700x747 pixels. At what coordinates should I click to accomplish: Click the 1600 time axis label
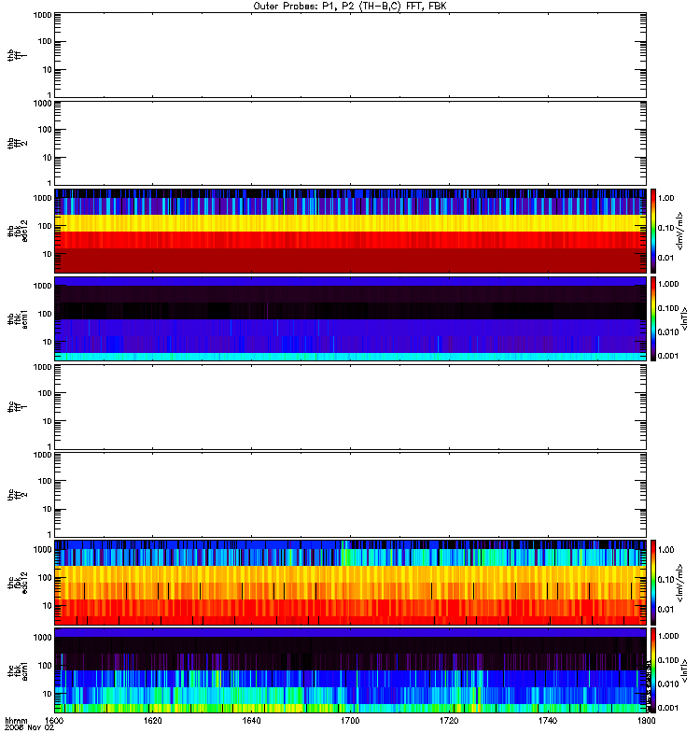[54, 721]
